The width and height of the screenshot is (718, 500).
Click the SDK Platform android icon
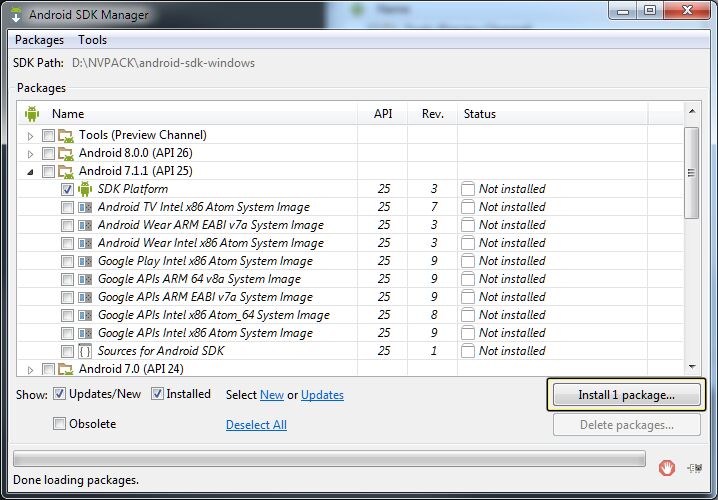pos(85,189)
